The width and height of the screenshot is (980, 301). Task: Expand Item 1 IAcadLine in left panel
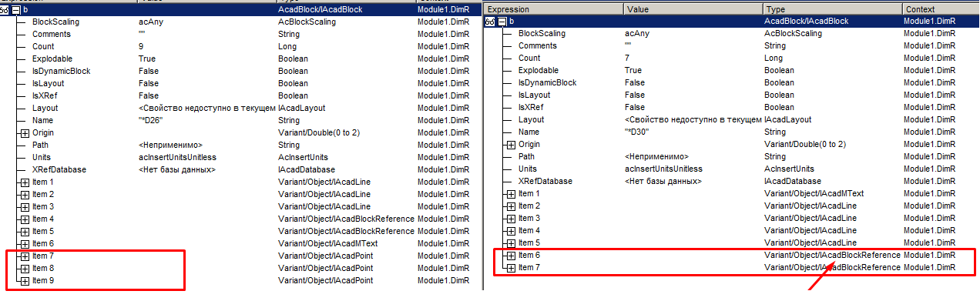click(25, 182)
